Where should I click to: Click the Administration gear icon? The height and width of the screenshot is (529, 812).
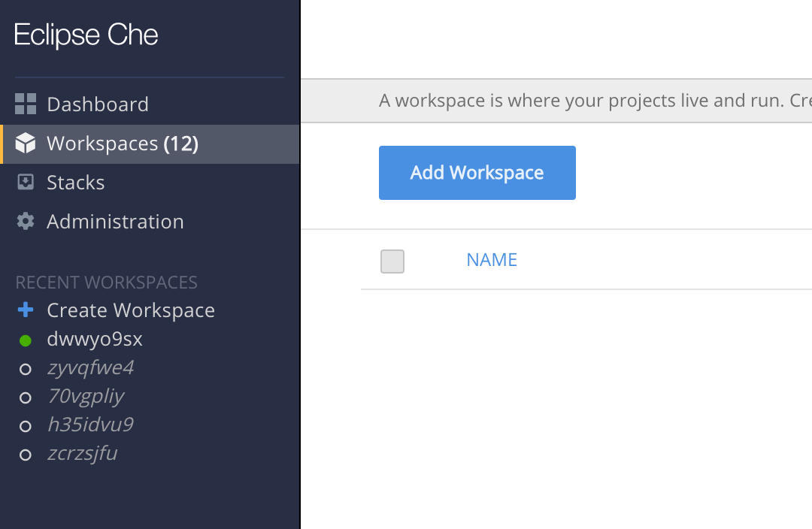26,222
